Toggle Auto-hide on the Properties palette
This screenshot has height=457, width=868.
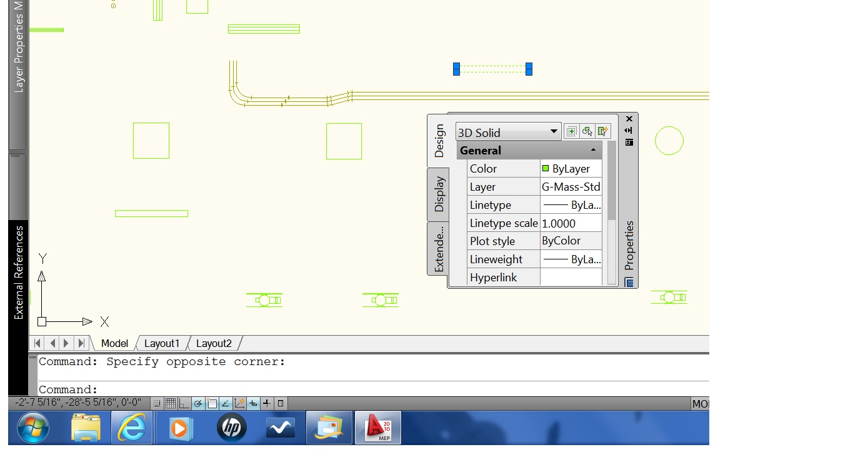[629, 130]
